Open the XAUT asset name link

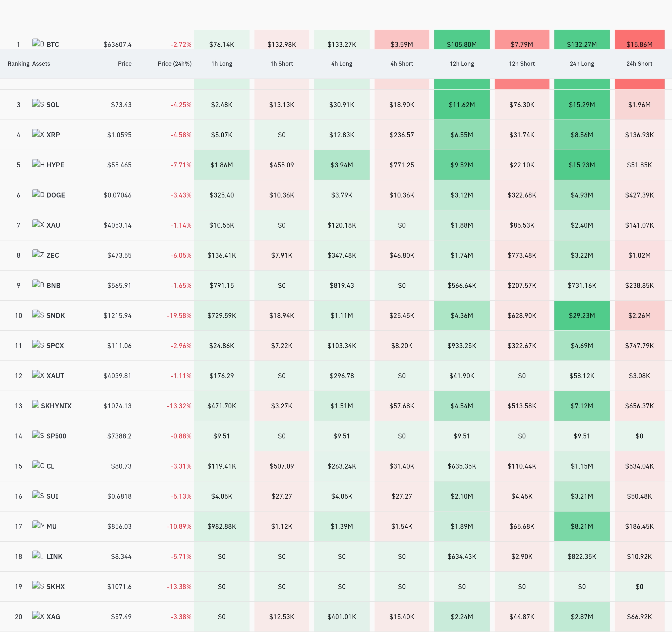[x=55, y=375]
